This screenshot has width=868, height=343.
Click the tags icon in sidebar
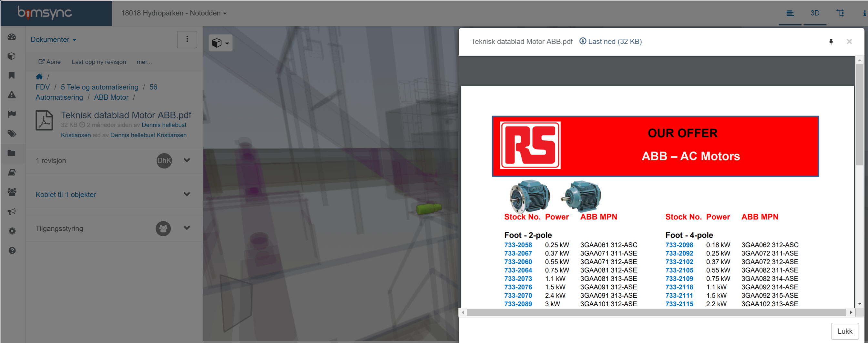point(12,134)
